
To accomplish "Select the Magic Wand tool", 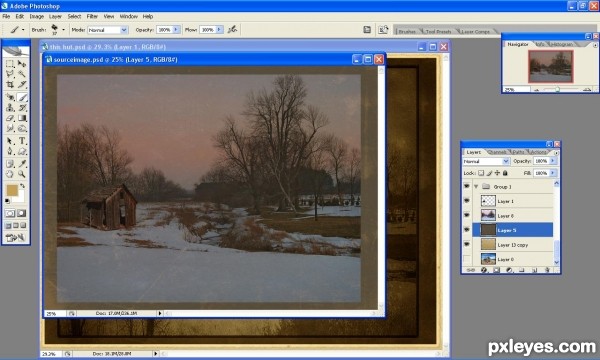I will click(22, 73).
